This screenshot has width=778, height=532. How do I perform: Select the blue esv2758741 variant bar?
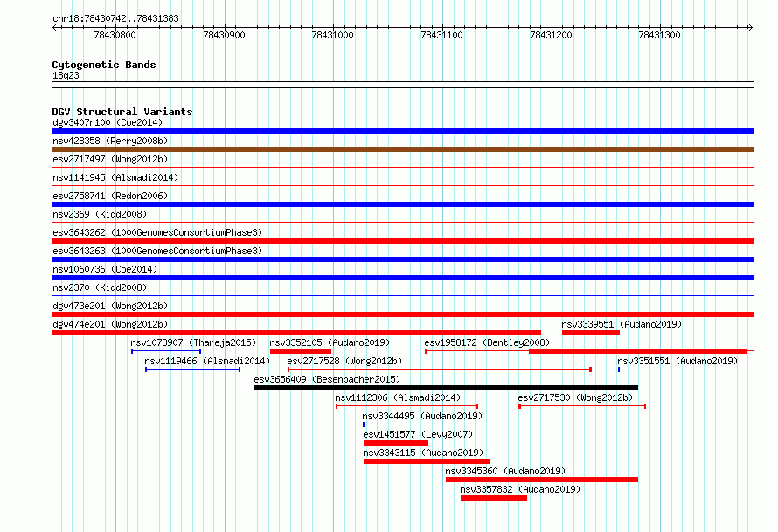[402, 204]
